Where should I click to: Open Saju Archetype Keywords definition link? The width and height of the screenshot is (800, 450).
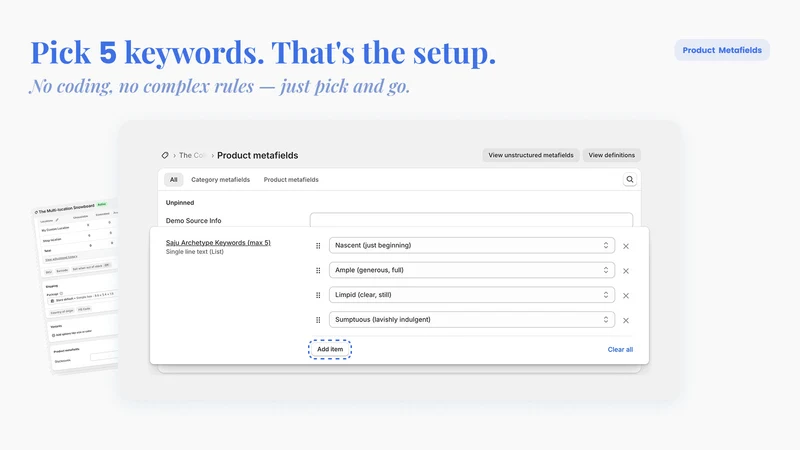(218, 242)
